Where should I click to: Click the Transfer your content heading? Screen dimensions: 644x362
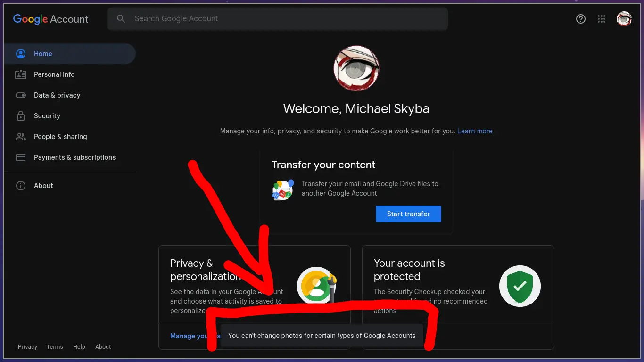pos(323,165)
